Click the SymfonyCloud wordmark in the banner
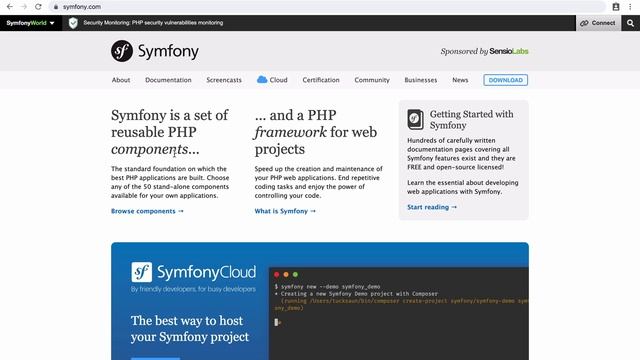The width and height of the screenshot is (640, 360). (207, 272)
